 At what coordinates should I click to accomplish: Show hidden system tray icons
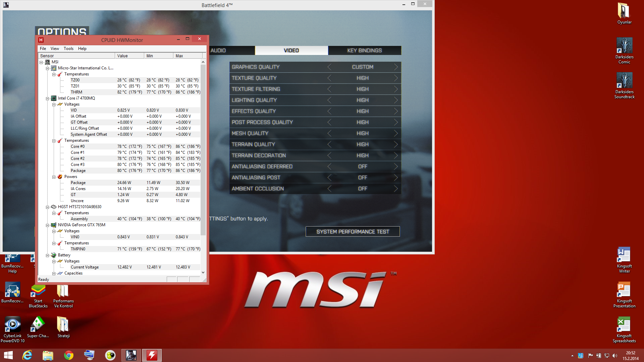(572, 356)
